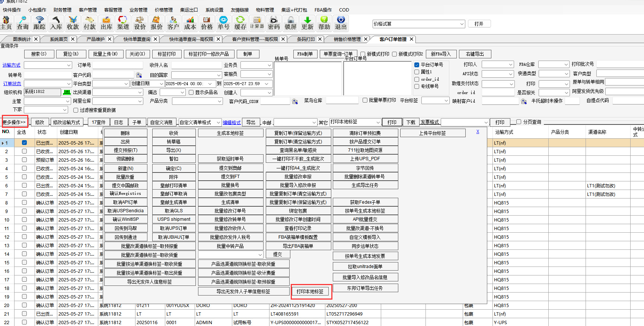
Task: Open the 收款 receipt toolbar icon
Action: (x=73, y=23)
